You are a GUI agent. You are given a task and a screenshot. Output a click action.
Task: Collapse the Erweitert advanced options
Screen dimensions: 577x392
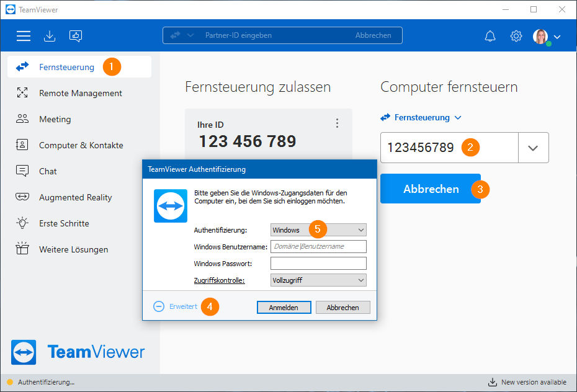coord(175,306)
